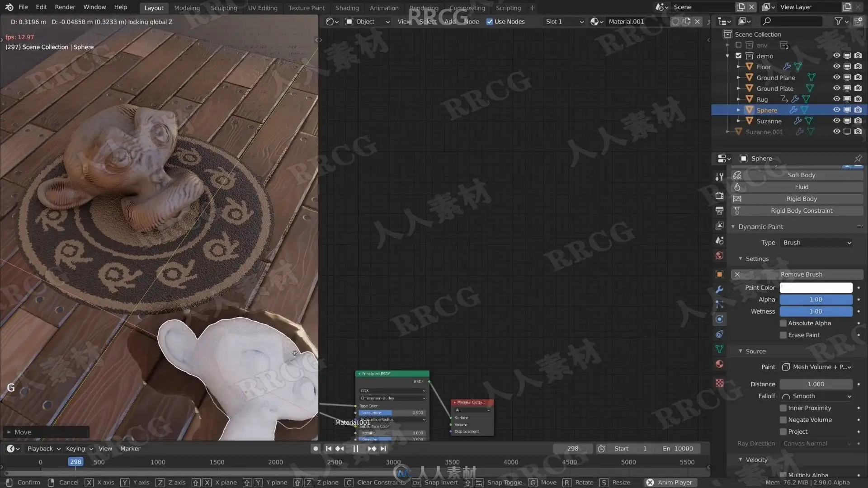This screenshot has height=488, width=868.
Task: Open the Texture properties checkerboard tab
Action: [719, 383]
